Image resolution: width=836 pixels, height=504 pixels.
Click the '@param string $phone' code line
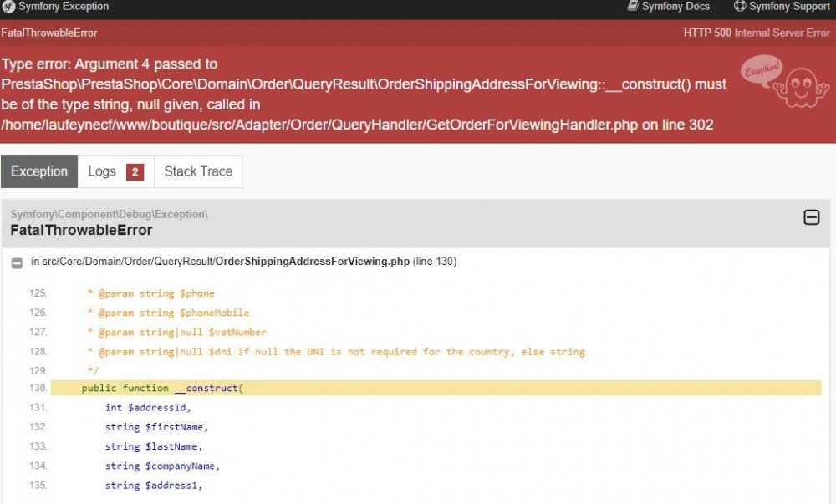click(x=150, y=293)
